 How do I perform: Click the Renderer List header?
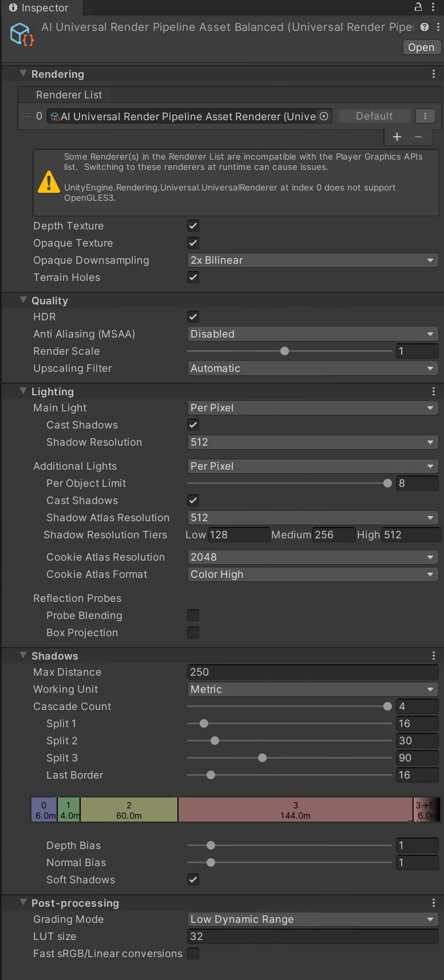229,95
